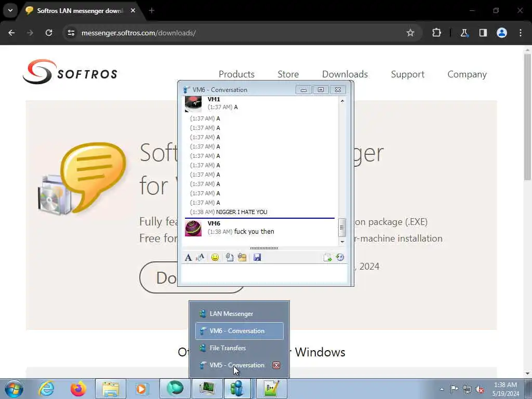Attach a file with the paperclip document icon
Screen dimensions: 532x399
tap(229, 258)
